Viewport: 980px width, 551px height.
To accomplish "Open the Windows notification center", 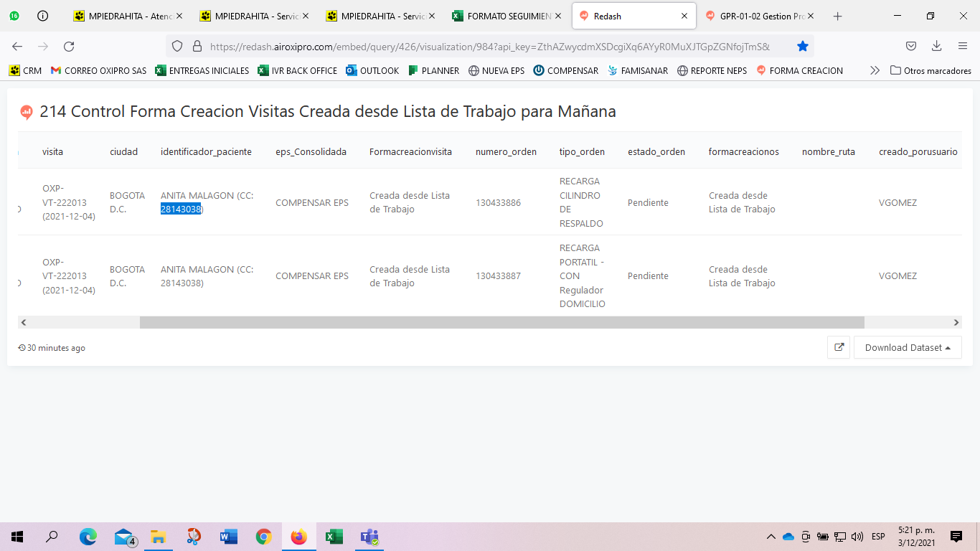I will [x=956, y=537].
